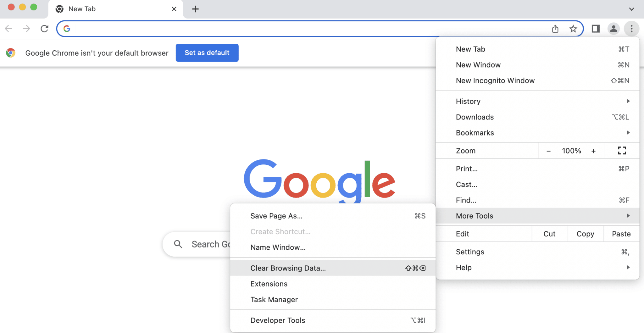
Task: Increase zoom with the plus button
Action: (x=593, y=151)
